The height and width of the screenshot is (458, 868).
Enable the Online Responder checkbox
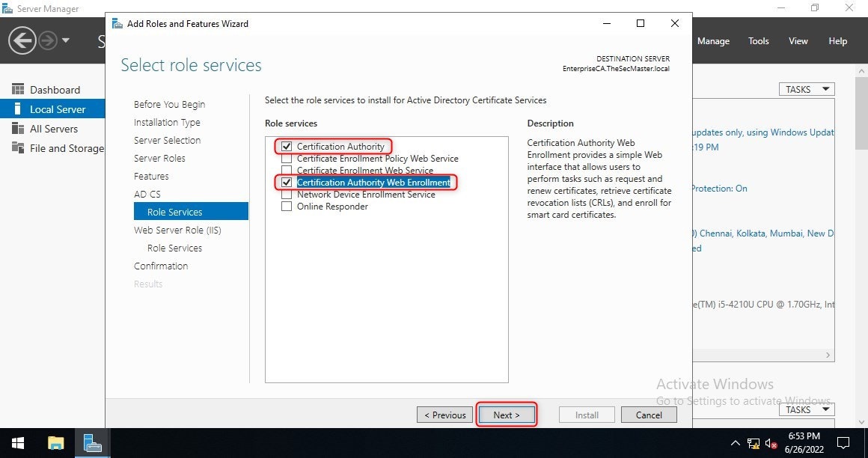click(x=286, y=206)
